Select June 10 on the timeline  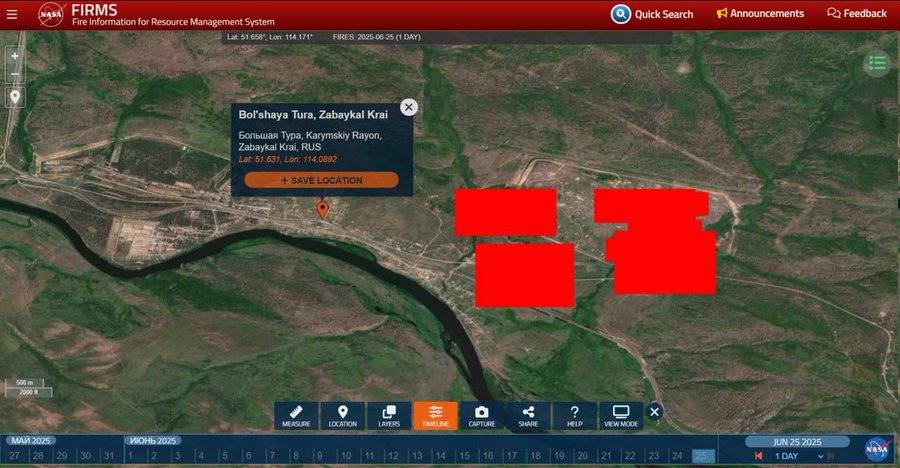click(346, 456)
